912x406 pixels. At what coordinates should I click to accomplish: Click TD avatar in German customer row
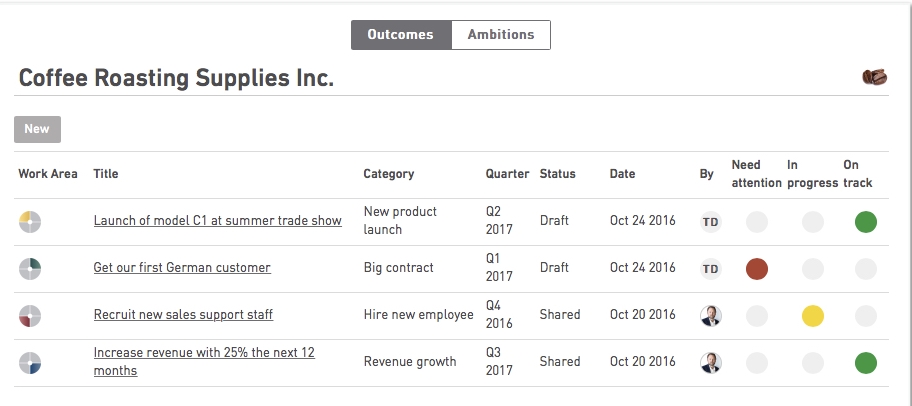click(710, 269)
